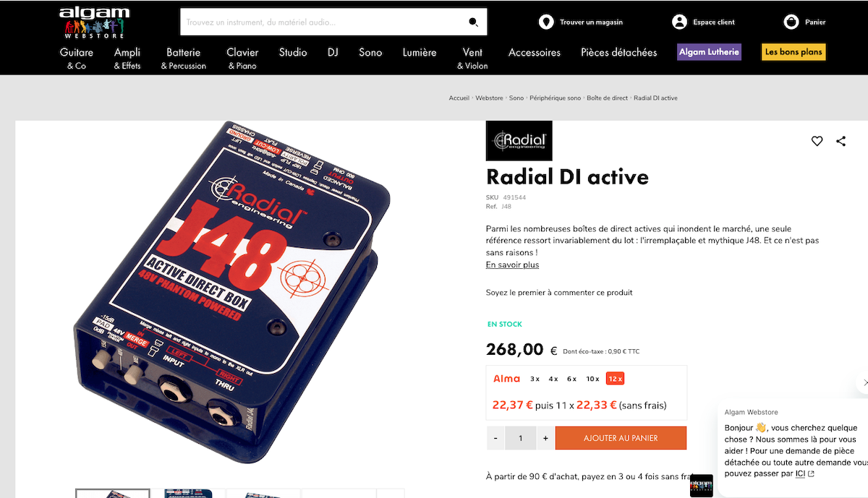Image resolution: width=868 pixels, height=498 pixels.
Task: Follow Boîte de direct breadcrumb link
Action: click(607, 98)
